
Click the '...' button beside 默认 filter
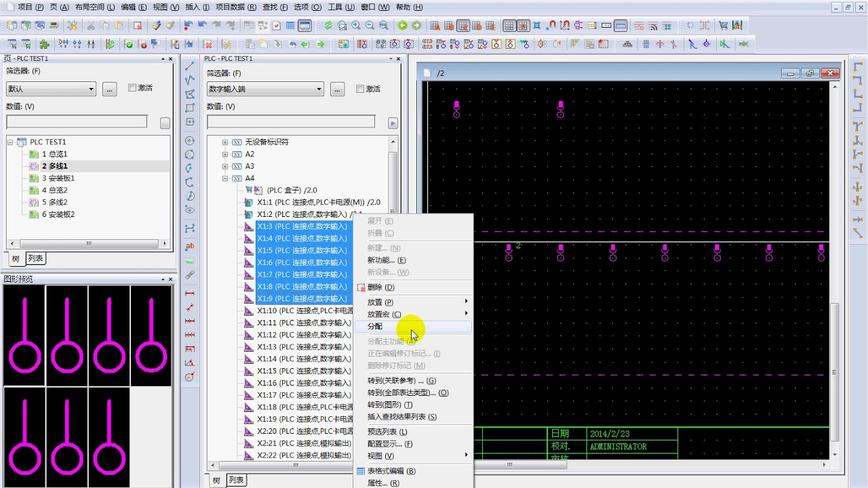coord(110,89)
